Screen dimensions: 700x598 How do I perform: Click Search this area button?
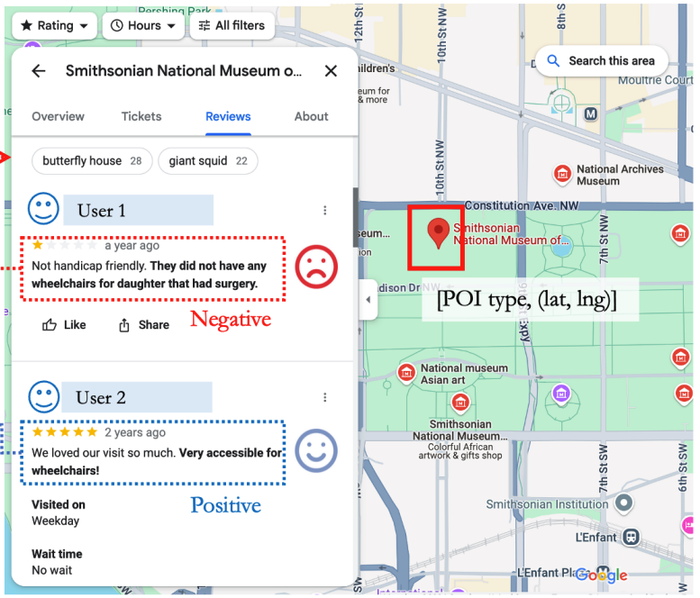point(601,61)
